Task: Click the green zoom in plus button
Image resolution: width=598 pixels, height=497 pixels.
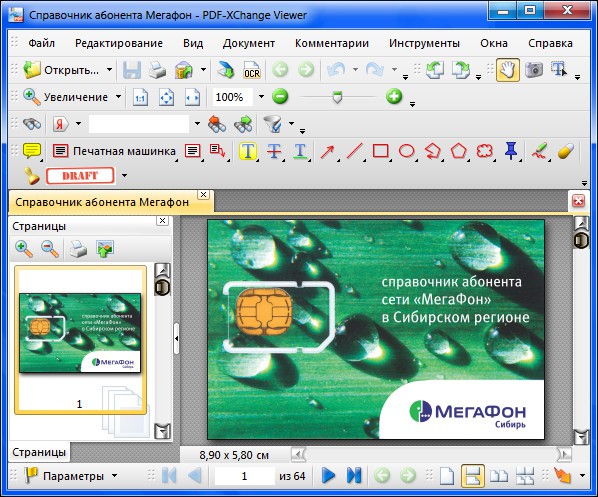Action: click(394, 97)
